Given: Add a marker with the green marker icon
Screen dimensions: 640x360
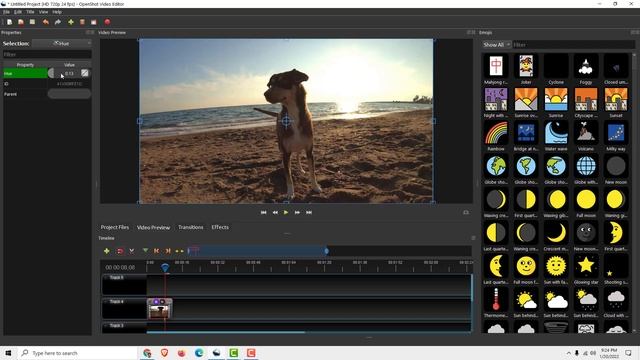Looking at the screenshot, I should [x=145, y=251].
